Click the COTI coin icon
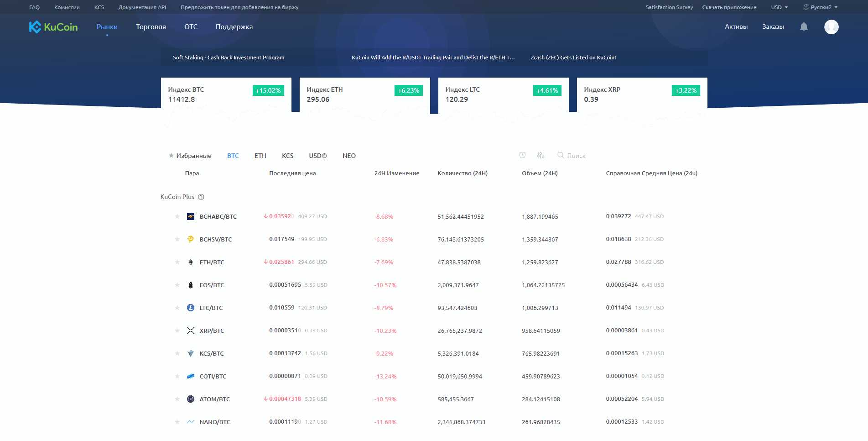This screenshot has width=868, height=441. pyautogui.click(x=191, y=376)
